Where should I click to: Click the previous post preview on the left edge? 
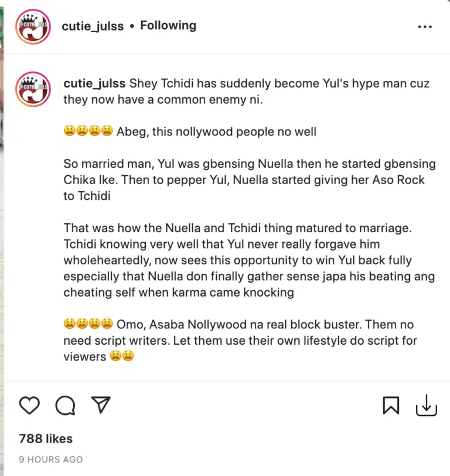(x=2, y=234)
